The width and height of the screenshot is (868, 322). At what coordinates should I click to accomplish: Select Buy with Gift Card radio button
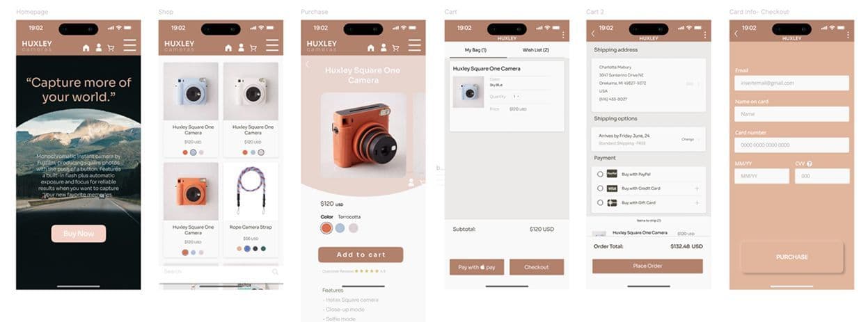tap(600, 203)
